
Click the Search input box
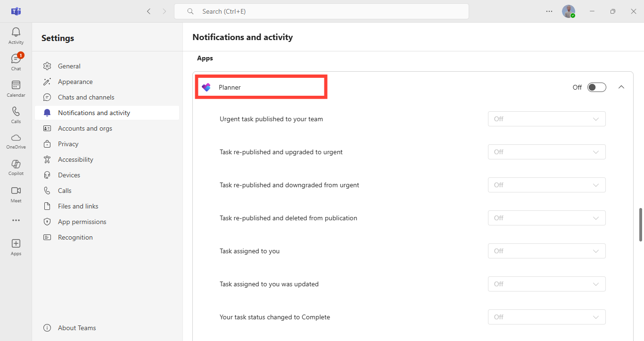(321, 11)
